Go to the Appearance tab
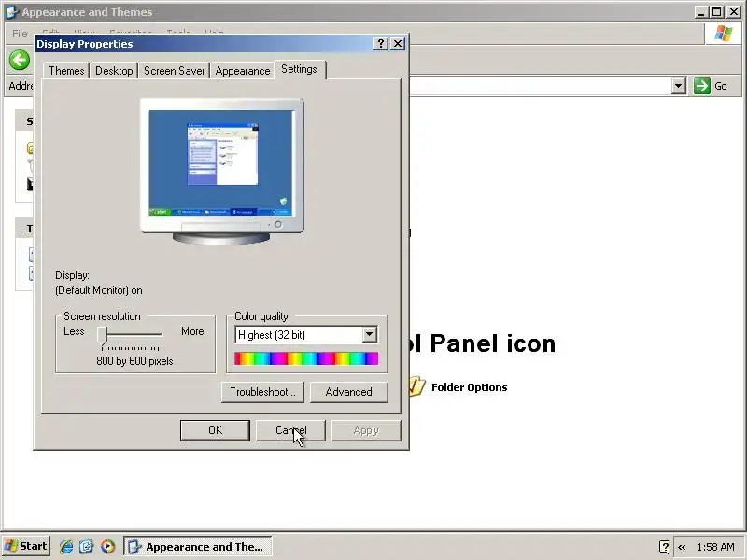Image resolution: width=747 pixels, height=560 pixels. point(243,71)
